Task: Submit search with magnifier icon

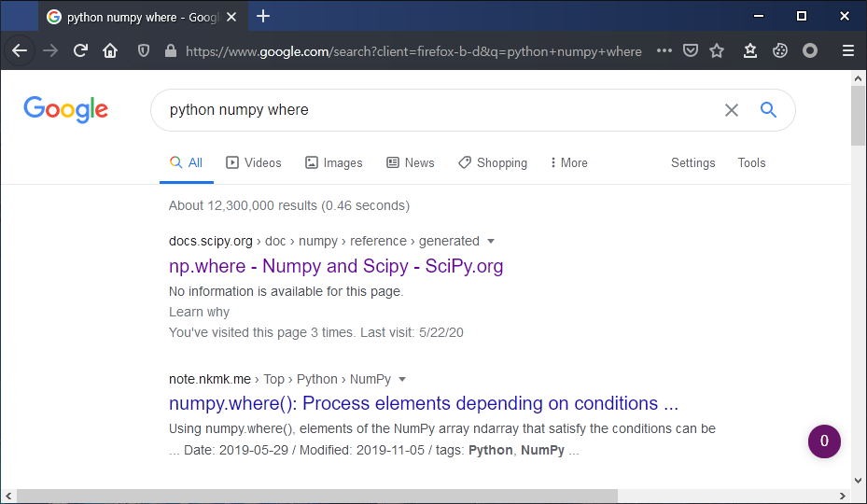Action: tap(768, 109)
